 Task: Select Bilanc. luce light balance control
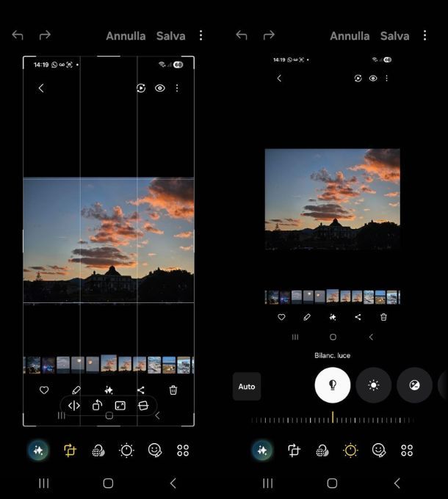(333, 385)
